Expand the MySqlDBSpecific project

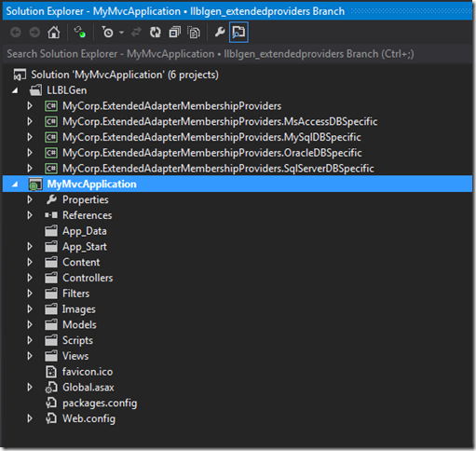[x=30, y=137]
